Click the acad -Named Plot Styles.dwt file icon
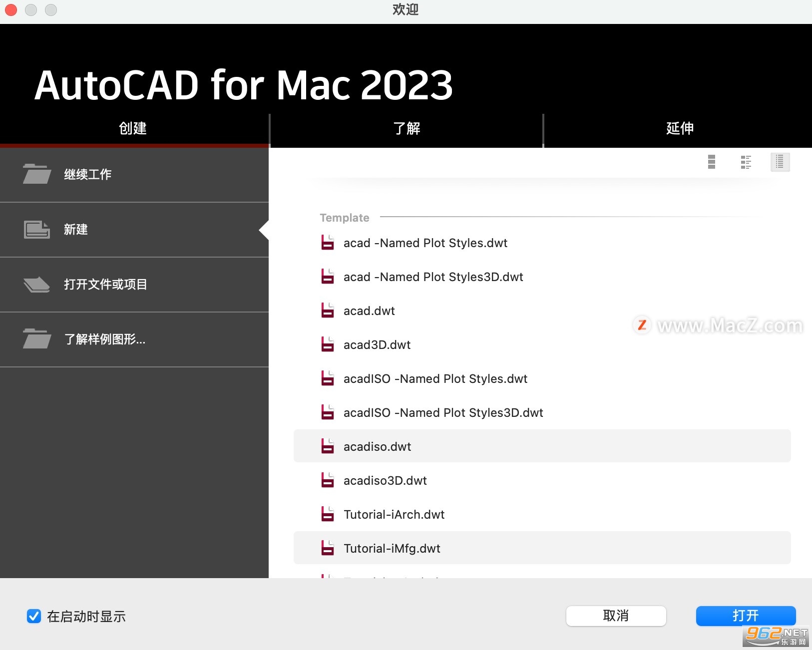This screenshot has height=650, width=812. (328, 243)
